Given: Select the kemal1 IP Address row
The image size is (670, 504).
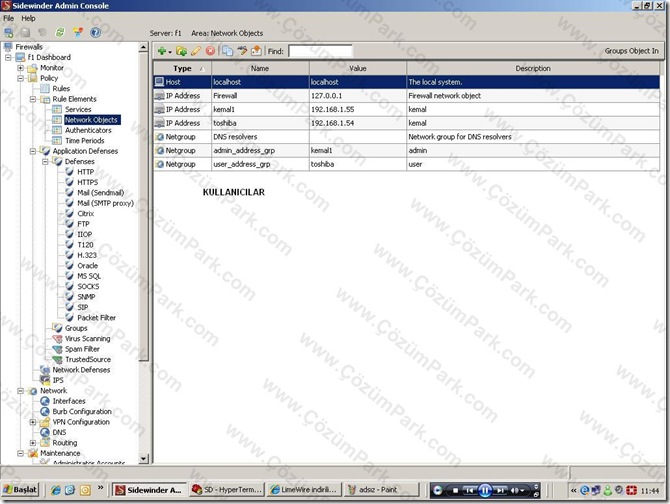Looking at the screenshot, I should [406, 109].
